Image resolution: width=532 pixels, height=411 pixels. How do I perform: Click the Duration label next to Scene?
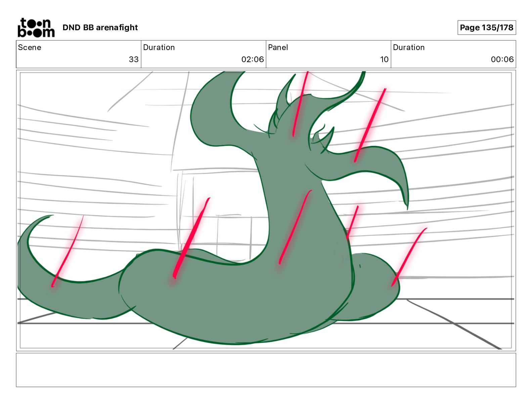(159, 47)
